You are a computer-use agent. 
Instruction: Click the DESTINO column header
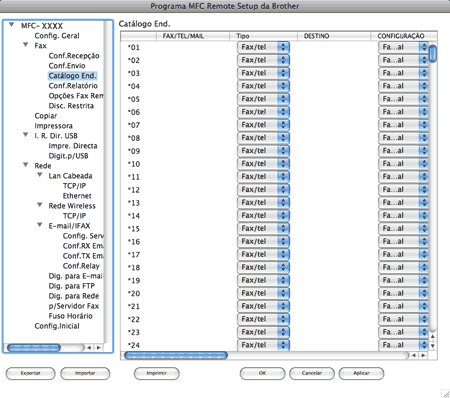334,36
